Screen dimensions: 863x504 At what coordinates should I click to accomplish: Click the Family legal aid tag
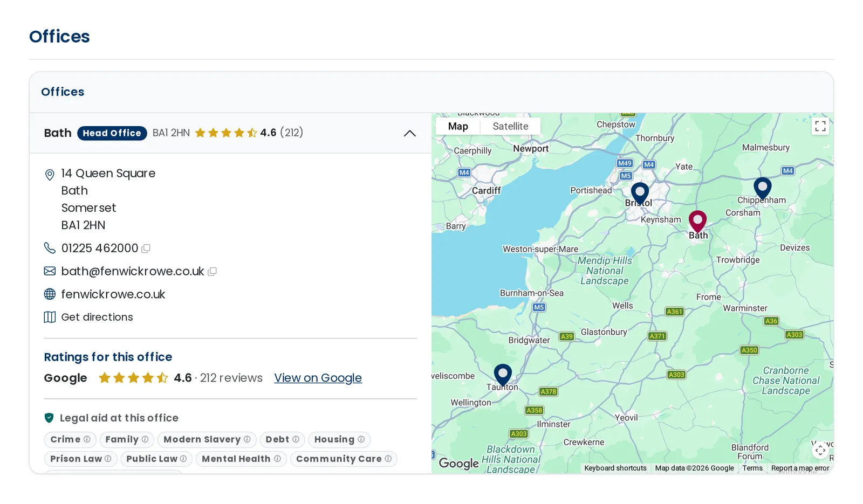[x=127, y=439]
